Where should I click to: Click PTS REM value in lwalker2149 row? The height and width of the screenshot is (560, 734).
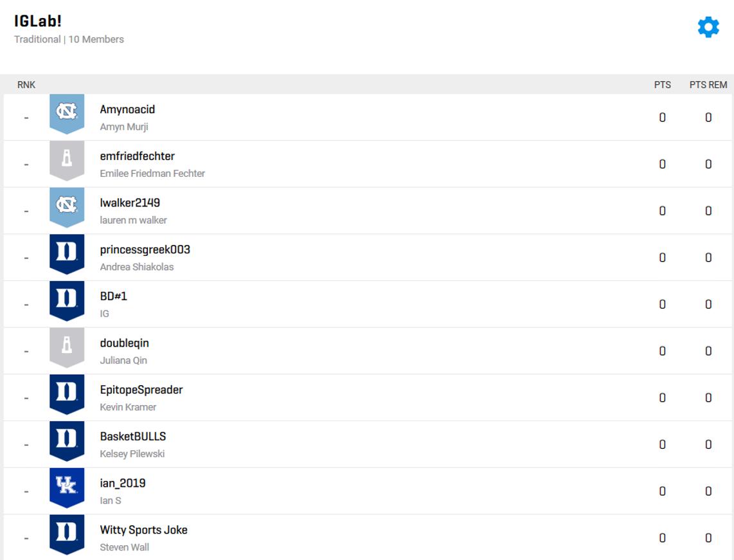708,211
